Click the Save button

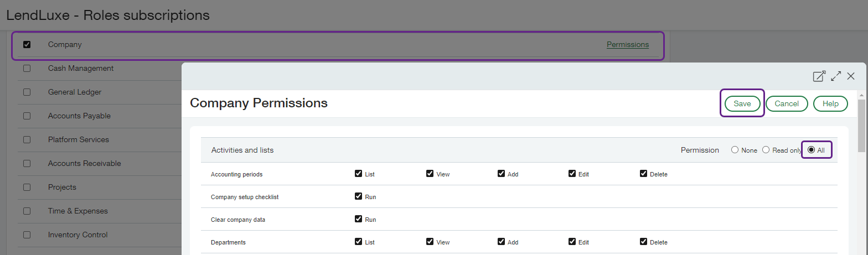(742, 103)
